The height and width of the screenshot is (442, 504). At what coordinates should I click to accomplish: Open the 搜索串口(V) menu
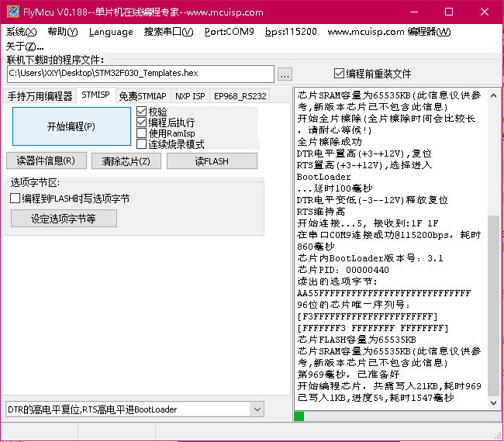[x=168, y=32]
